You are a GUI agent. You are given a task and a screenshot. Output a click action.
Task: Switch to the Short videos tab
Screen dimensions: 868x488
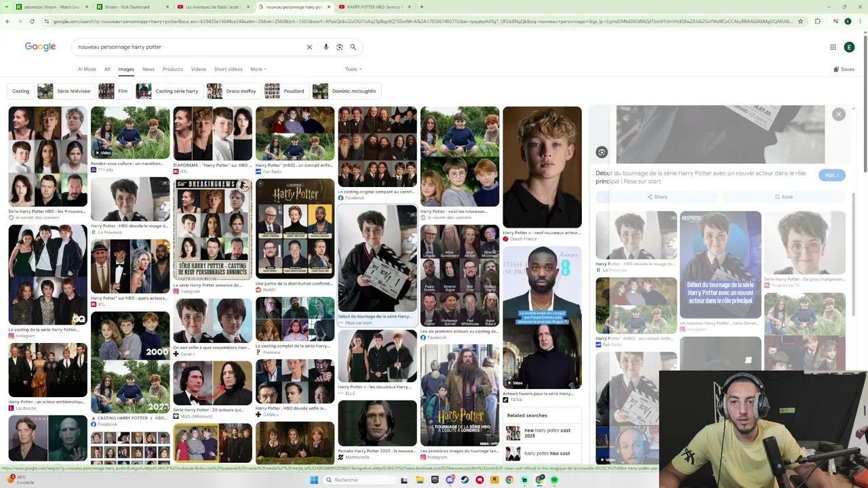point(228,69)
